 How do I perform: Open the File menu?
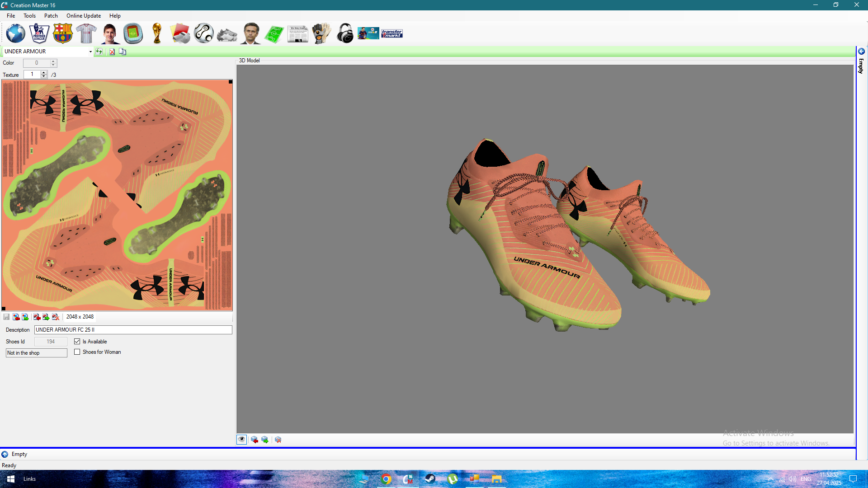pos(11,16)
